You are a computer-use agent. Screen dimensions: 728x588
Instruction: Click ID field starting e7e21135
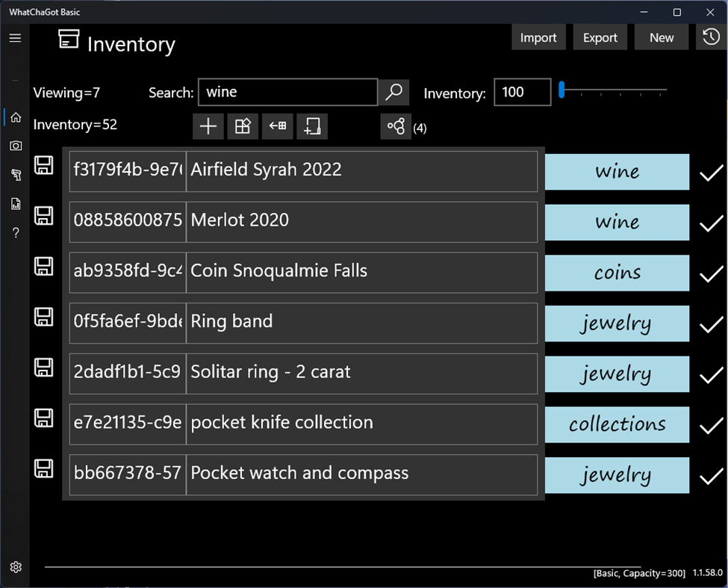(128, 424)
